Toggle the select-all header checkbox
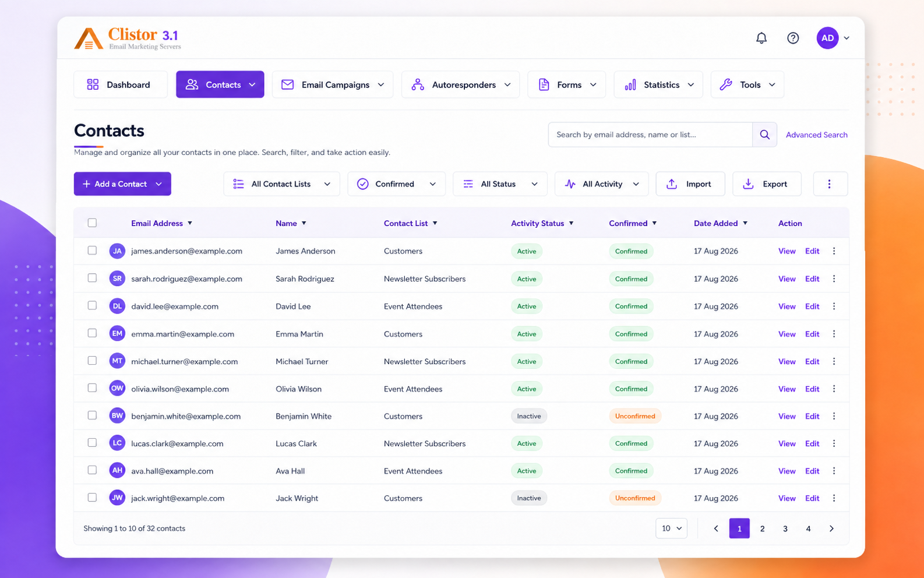The width and height of the screenshot is (924, 578). tap(92, 223)
